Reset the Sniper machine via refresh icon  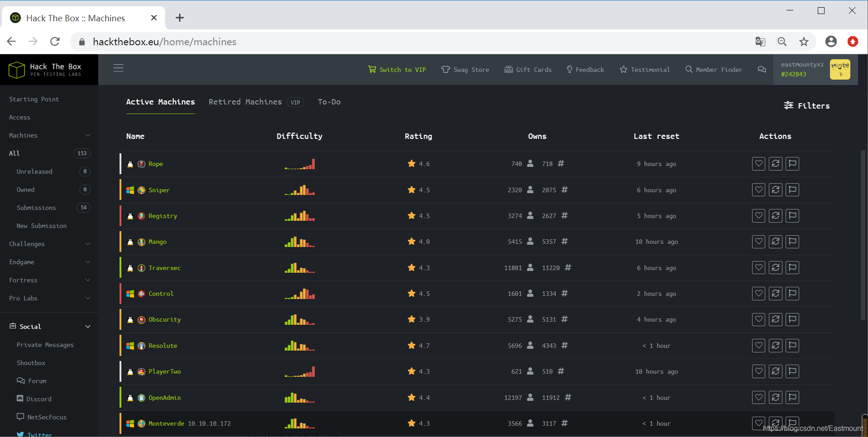click(775, 190)
